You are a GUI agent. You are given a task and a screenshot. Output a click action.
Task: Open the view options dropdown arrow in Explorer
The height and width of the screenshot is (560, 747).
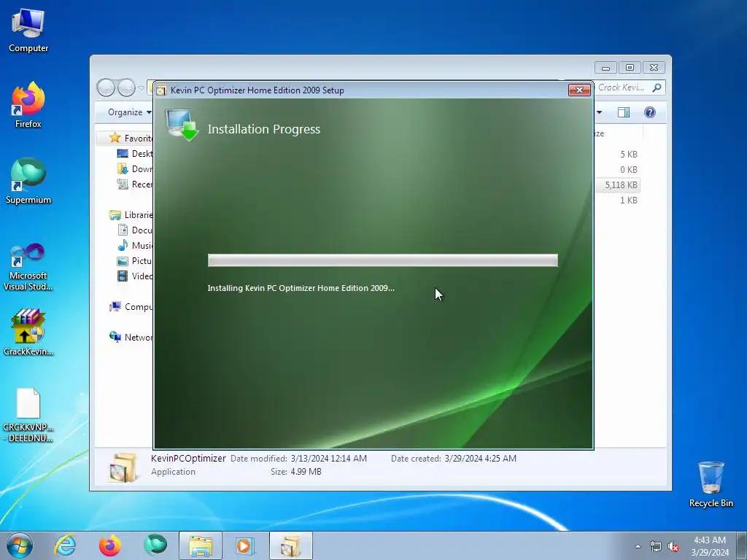tap(600, 112)
